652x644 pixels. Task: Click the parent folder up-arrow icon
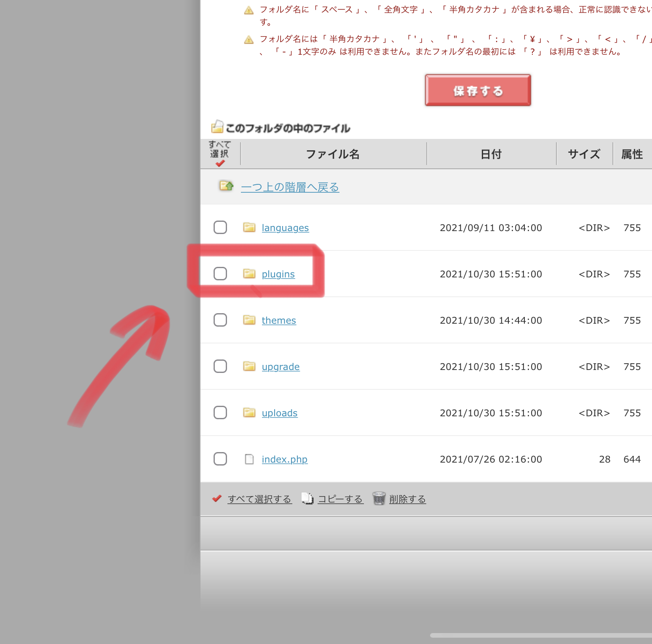click(226, 186)
